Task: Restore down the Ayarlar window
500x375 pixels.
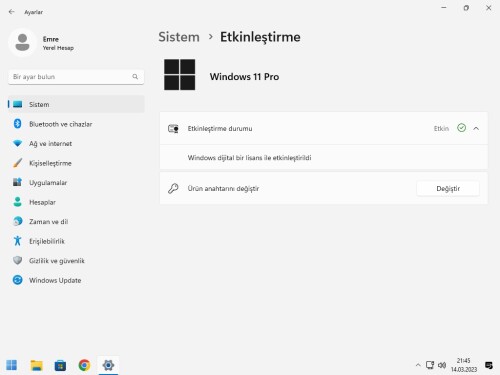Action: click(x=466, y=8)
